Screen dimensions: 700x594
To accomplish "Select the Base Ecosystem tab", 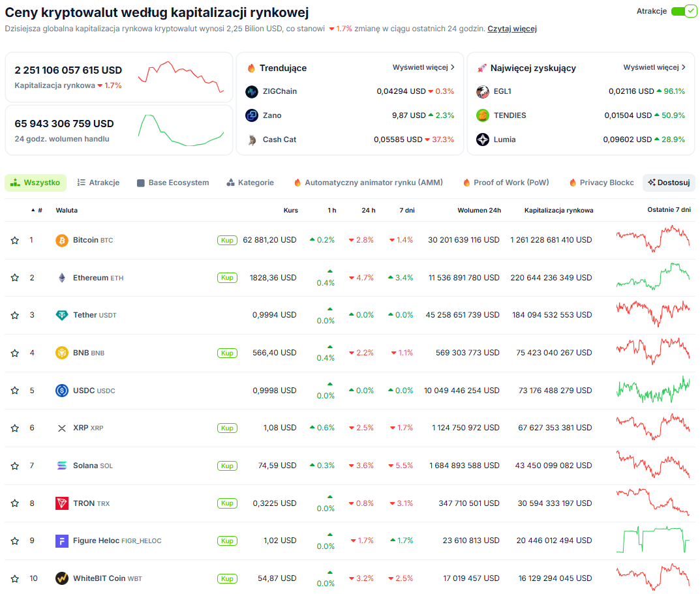I will (173, 183).
